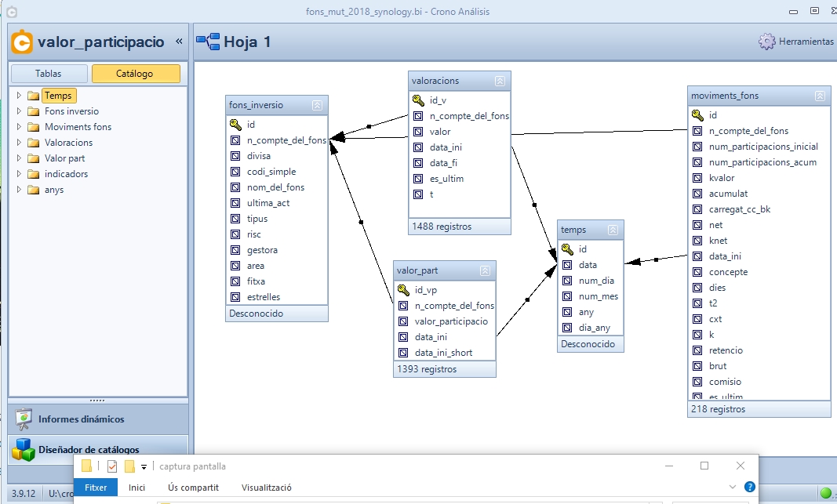This screenshot has width=837, height=504.
Task: Open the Fitxer menu tab
Action: [96, 487]
